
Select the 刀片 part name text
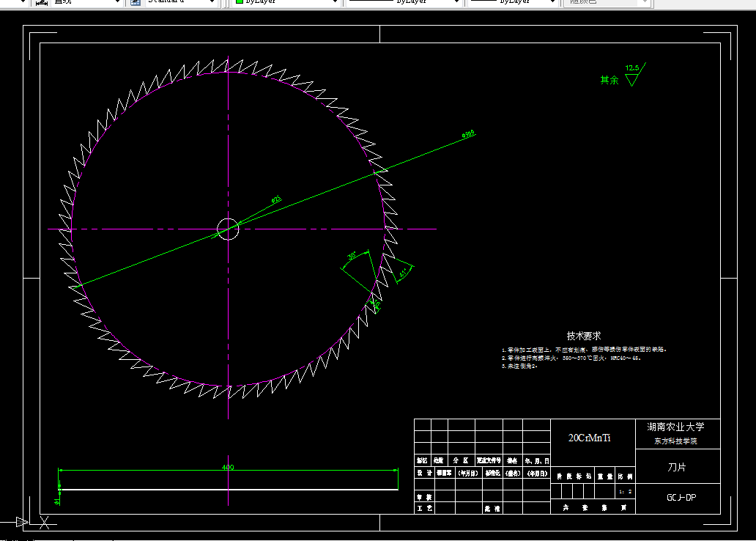(676, 467)
